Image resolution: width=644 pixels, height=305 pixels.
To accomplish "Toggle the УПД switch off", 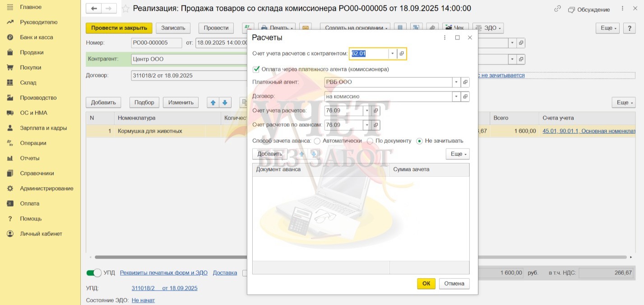I will [94, 273].
